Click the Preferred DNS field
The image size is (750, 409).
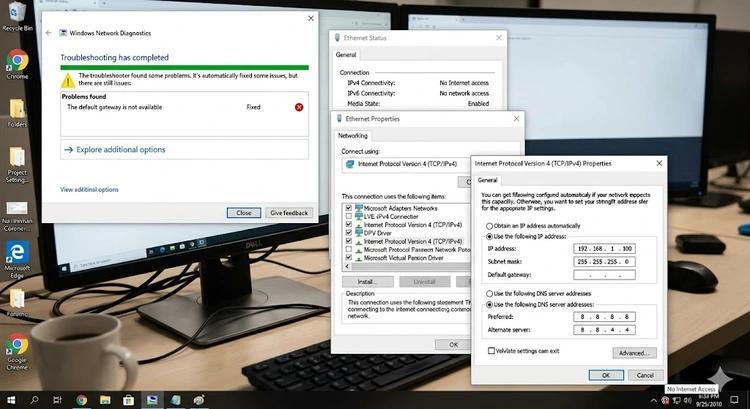[x=604, y=317]
